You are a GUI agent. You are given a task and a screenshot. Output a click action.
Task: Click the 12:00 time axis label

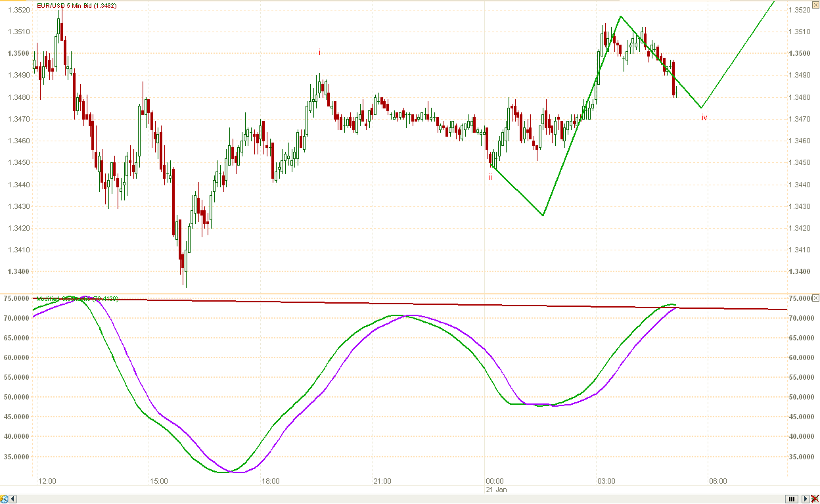[x=47, y=481]
